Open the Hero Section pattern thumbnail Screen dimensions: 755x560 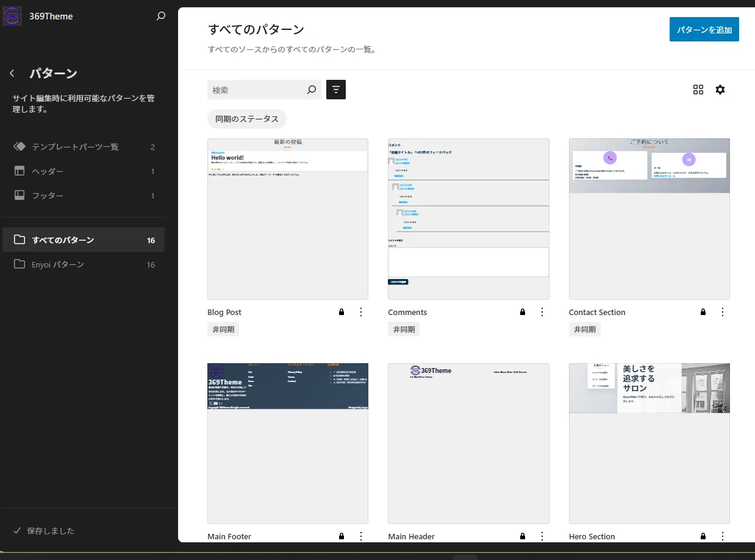[649, 443]
